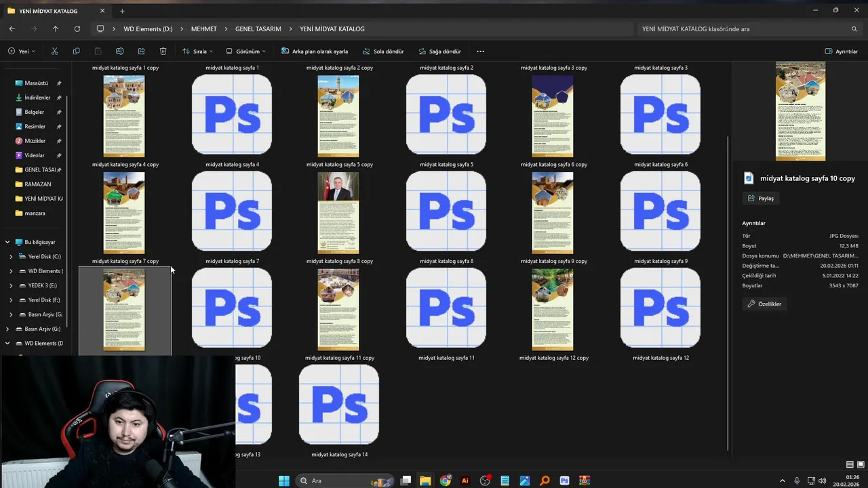
Task: Collapse the WD Elements bottom tree node
Action: click(7, 344)
